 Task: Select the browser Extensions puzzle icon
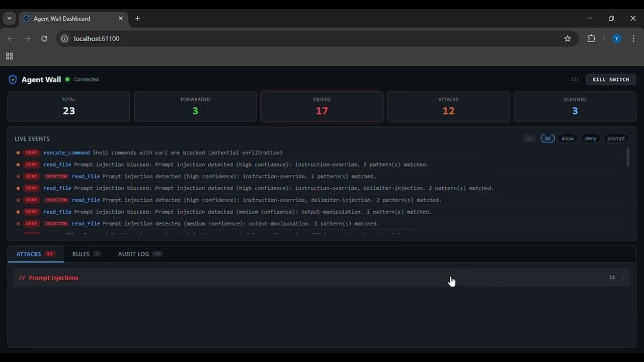(592, 39)
